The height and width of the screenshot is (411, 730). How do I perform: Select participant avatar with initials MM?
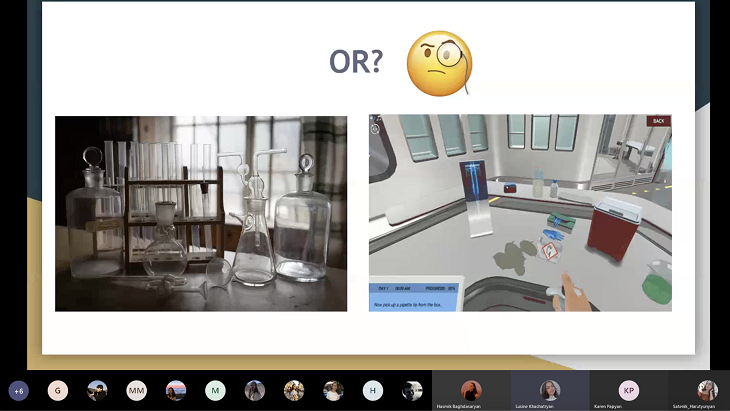coord(136,391)
